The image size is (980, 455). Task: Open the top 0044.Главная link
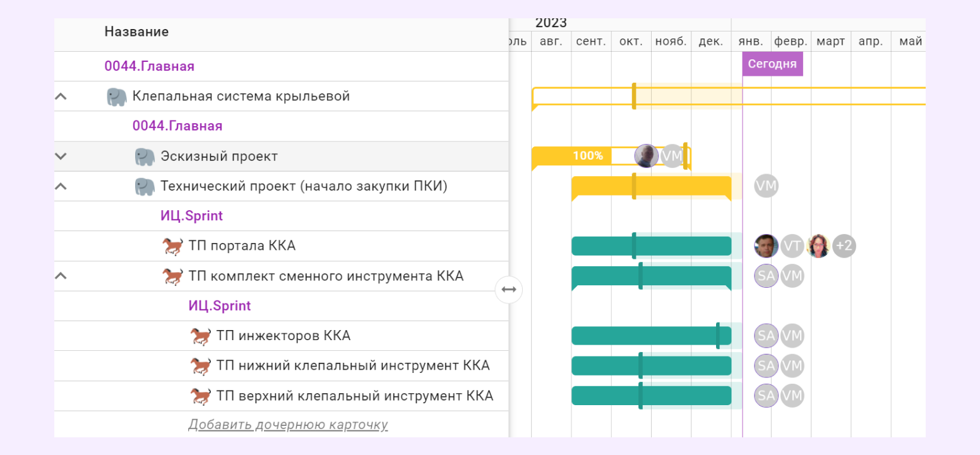150,66
